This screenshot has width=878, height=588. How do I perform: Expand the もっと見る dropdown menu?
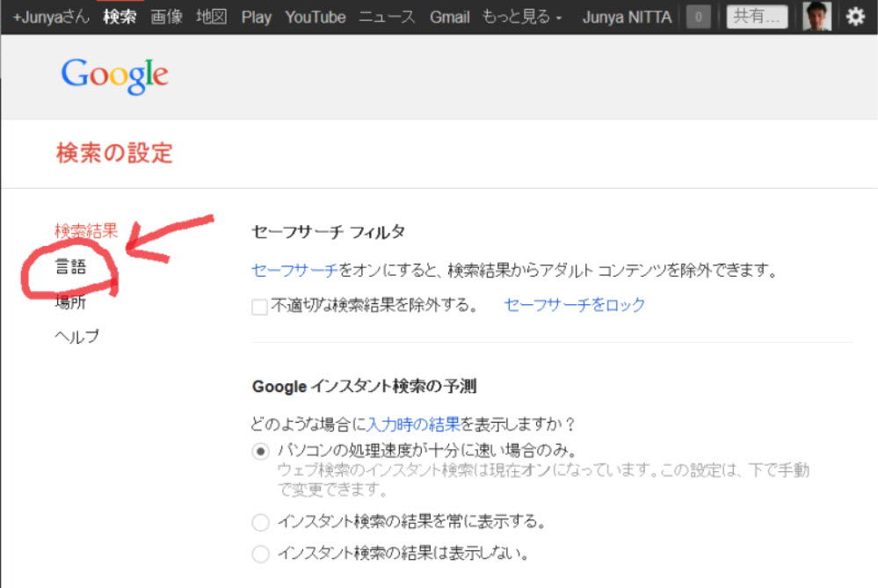click(521, 17)
